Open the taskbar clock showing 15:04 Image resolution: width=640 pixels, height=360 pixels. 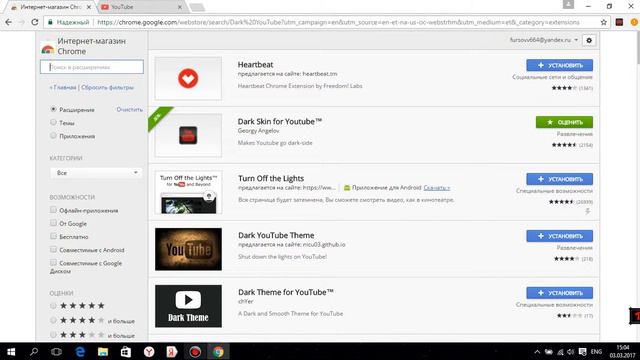click(x=623, y=351)
